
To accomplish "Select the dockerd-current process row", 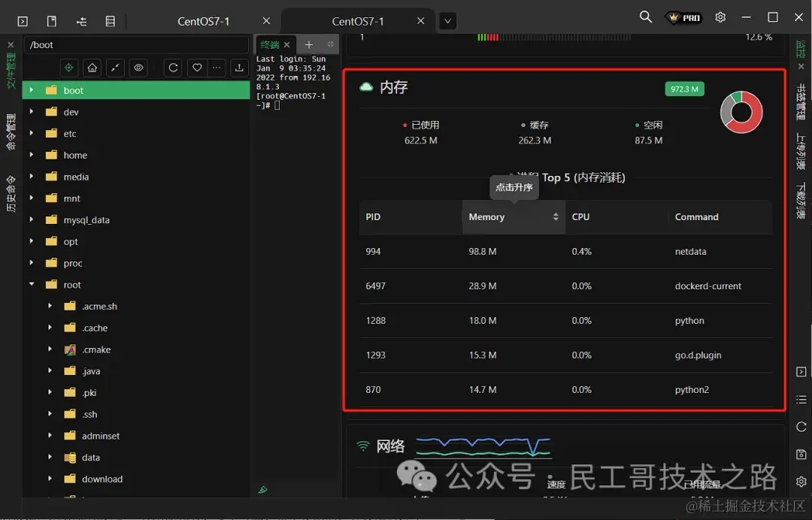I will 566,286.
